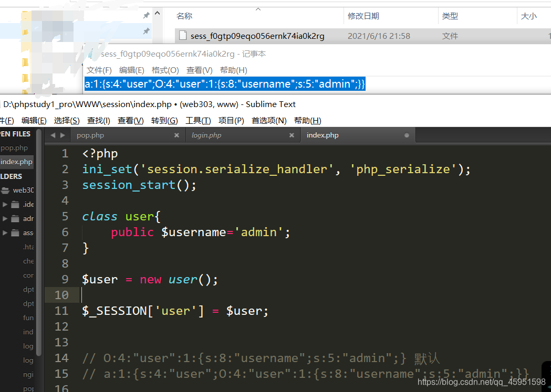The height and width of the screenshot is (392, 551).
Task: Open Sublime Text 工具(T) menu
Action: [198, 121]
